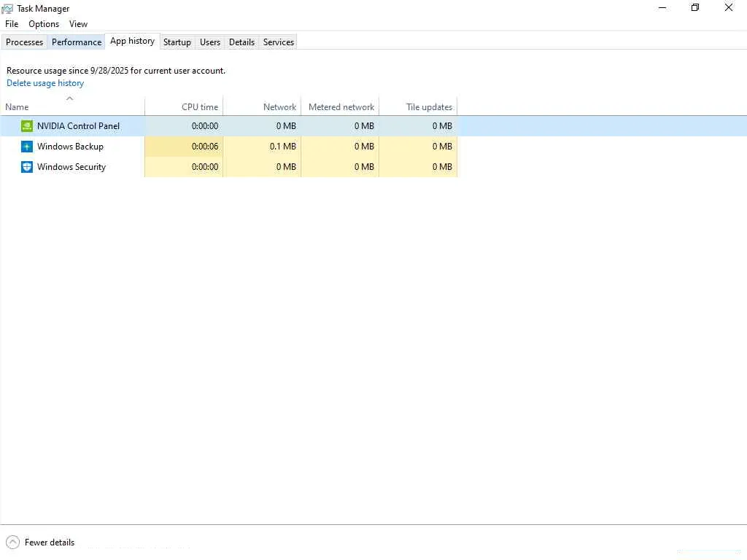Sort by the Tile updates column header
747x560 pixels.
(x=418, y=106)
